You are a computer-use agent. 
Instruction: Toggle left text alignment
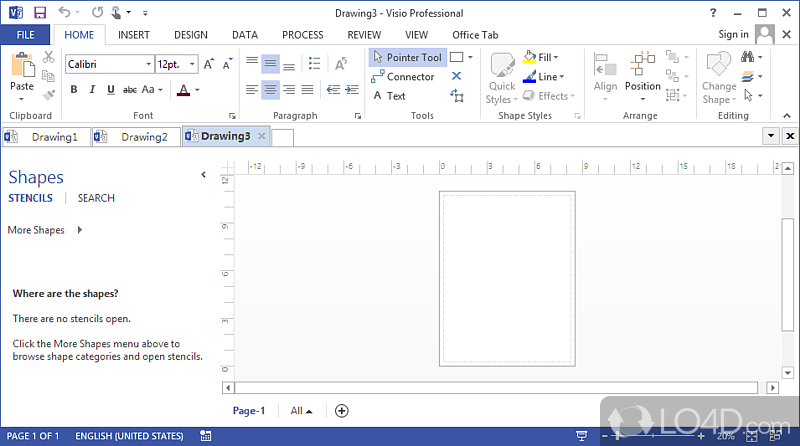pyautogui.click(x=252, y=90)
